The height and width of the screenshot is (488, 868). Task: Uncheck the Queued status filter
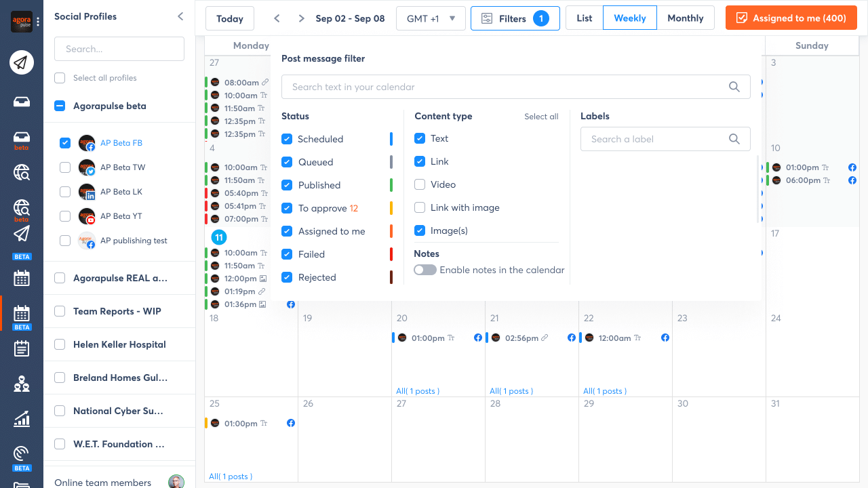[287, 162]
